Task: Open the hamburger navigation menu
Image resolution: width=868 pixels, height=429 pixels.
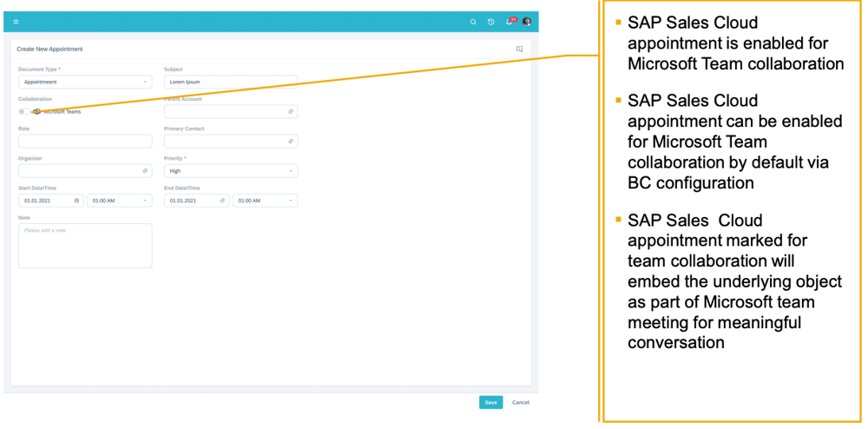Action: [x=16, y=22]
